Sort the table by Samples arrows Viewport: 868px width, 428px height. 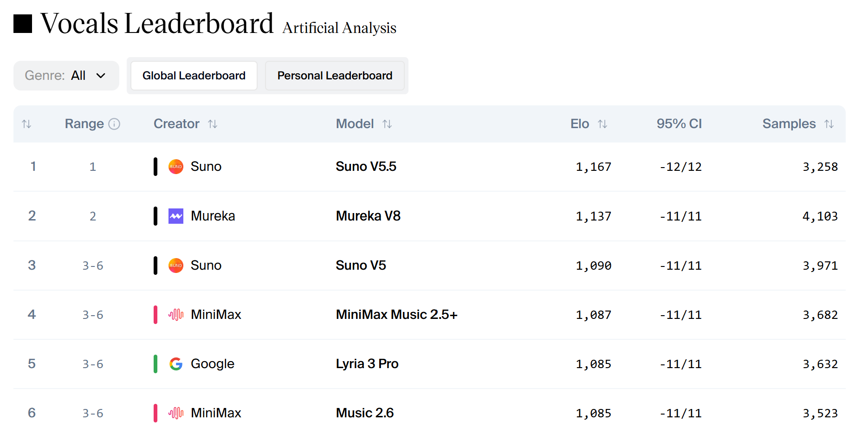(x=829, y=124)
